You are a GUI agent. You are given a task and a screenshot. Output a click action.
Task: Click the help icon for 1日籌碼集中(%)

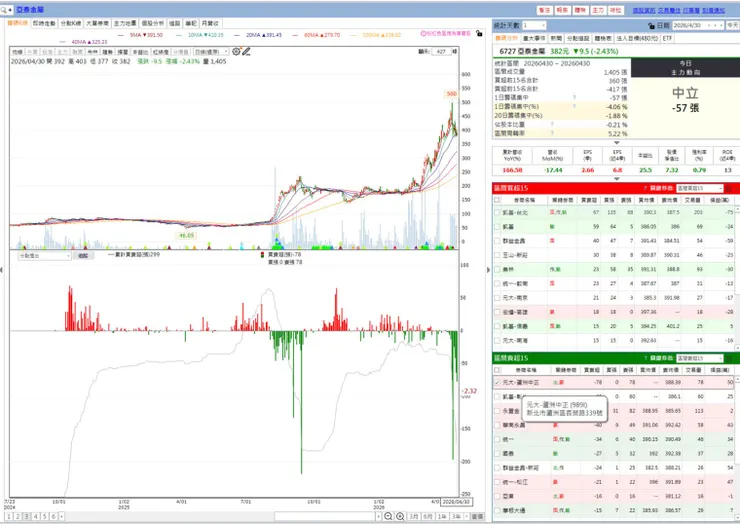[574, 106]
